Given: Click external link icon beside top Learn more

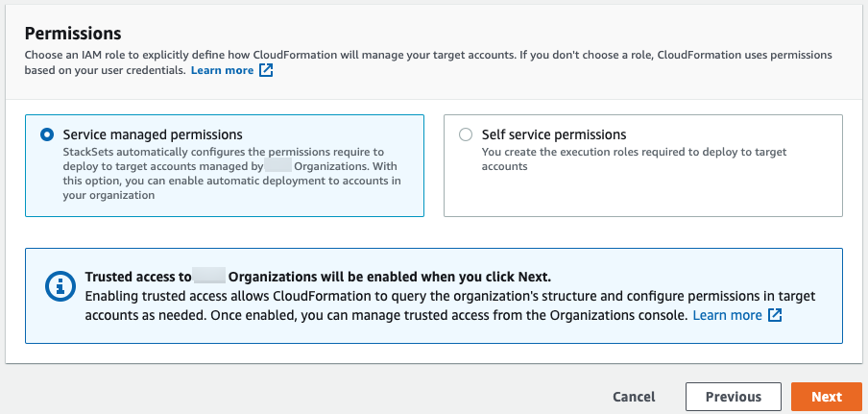Looking at the screenshot, I should point(267,70).
